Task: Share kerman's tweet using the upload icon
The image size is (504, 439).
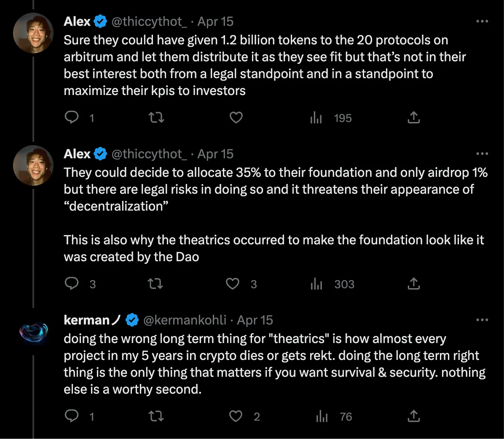Action: [x=414, y=416]
